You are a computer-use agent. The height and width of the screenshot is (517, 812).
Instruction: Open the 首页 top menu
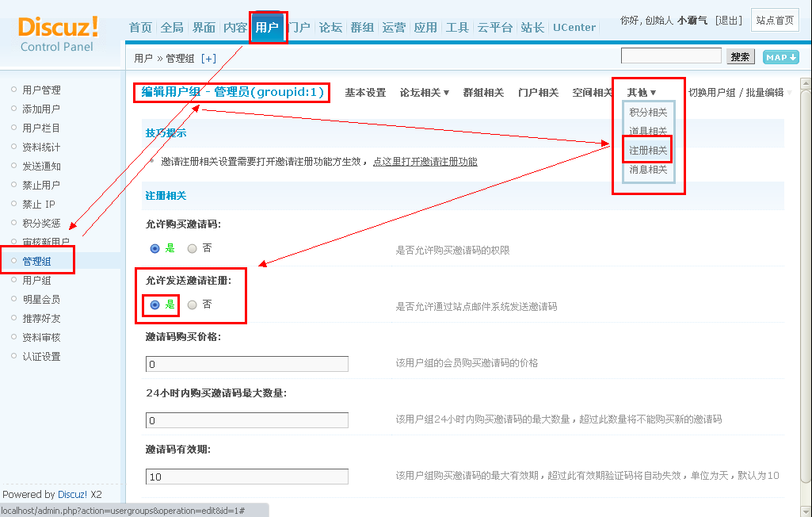pos(140,28)
